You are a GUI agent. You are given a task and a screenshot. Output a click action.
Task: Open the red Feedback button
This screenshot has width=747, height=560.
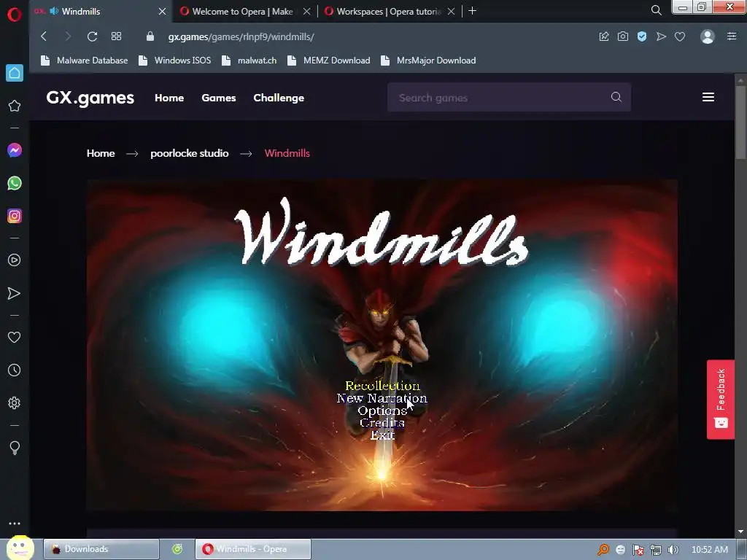[720, 399]
